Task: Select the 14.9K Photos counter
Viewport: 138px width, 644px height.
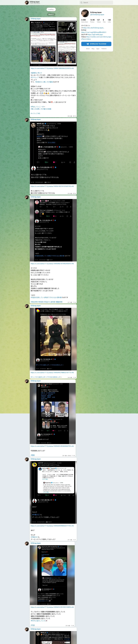Action: click(92, 21)
